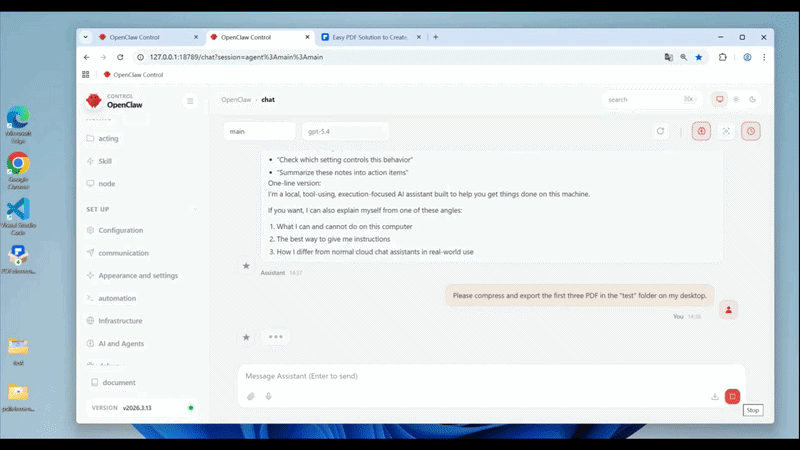
Task: Open Google Chrome desktop shortcut
Action: pyautogui.click(x=18, y=171)
